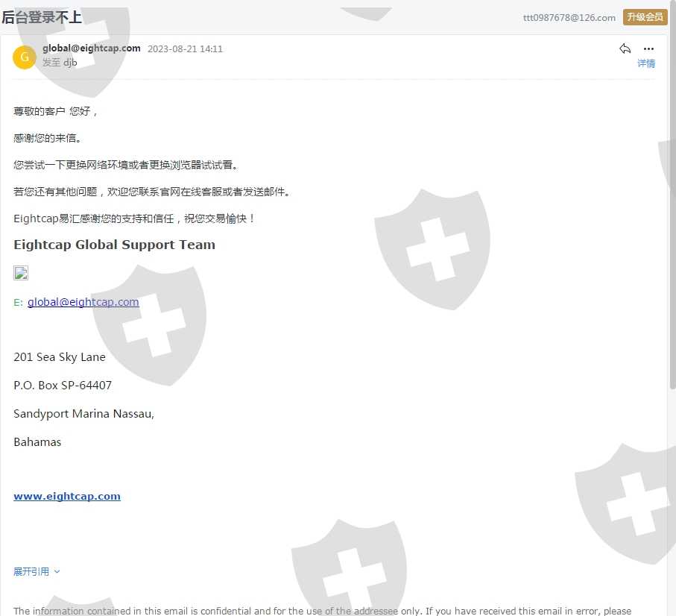Viewport: 676px width, 616px height.
Task: Click the 升级会员 upgrade button
Action: coord(645,17)
